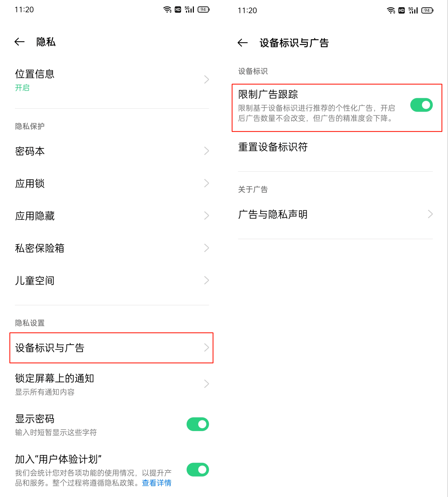Disable the 限制广告跟踪 switch
The height and width of the screenshot is (497, 448).
point(421,105)
